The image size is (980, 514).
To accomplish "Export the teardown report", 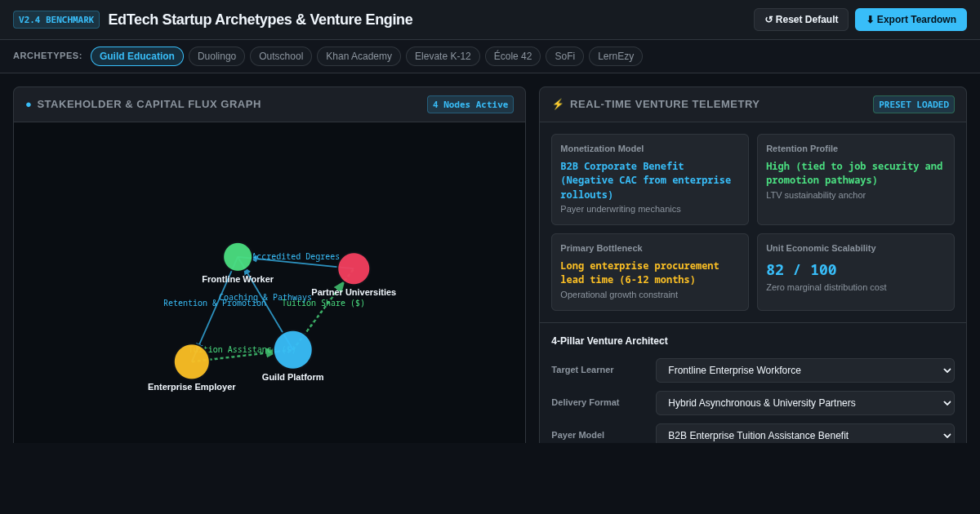I will coord(911,20).
